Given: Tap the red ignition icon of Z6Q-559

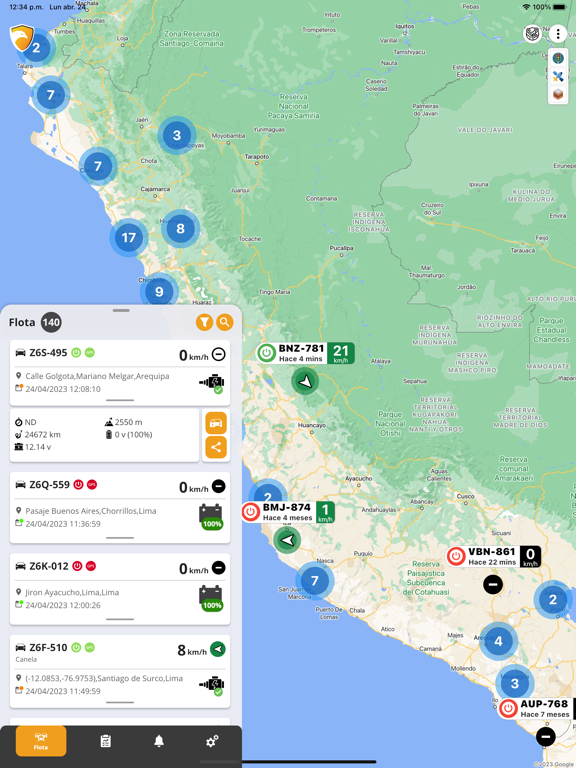Looking at the screenshot, I should (x=78, y=484).
